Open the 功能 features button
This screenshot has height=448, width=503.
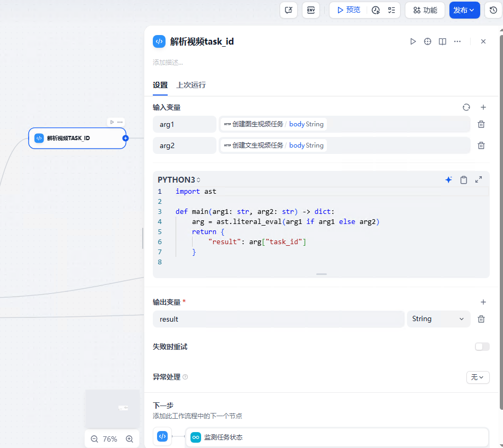424,10
